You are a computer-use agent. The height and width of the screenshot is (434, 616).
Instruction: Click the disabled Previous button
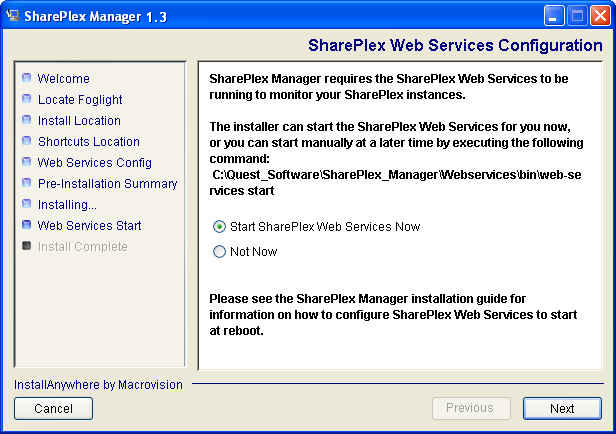pyautogui.click(x=471, y=408)
